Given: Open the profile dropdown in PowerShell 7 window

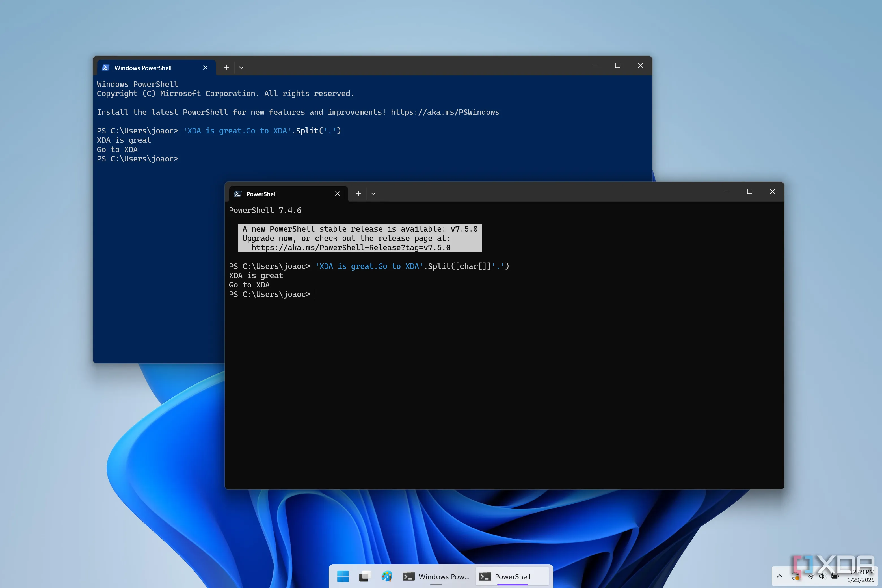Looking at the screenshot, I should point(373,194).
